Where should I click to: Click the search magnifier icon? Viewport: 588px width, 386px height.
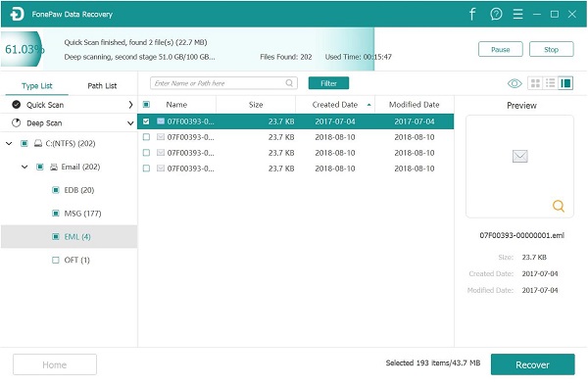coord(289,83)
